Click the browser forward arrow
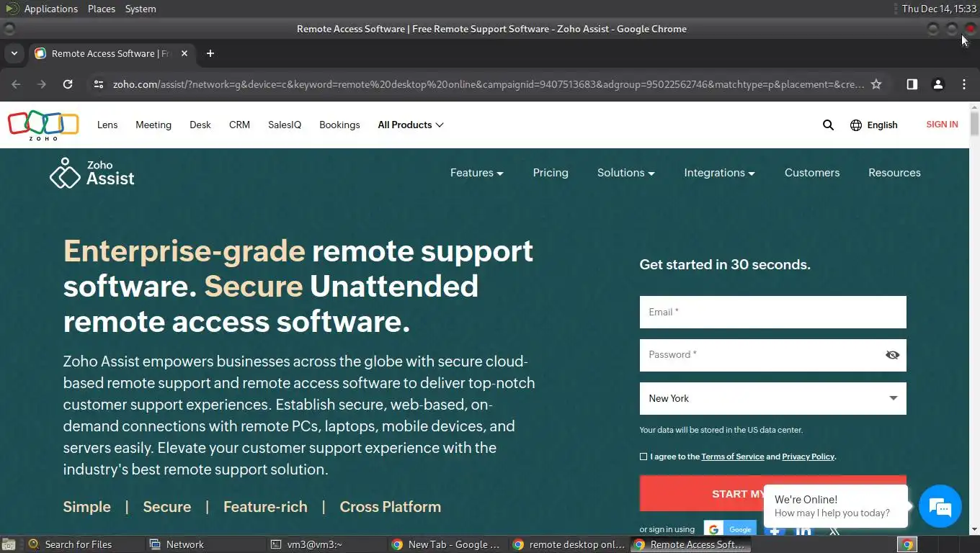The height and width of the screenshot is (553, 980). click(x=42, y=84)
